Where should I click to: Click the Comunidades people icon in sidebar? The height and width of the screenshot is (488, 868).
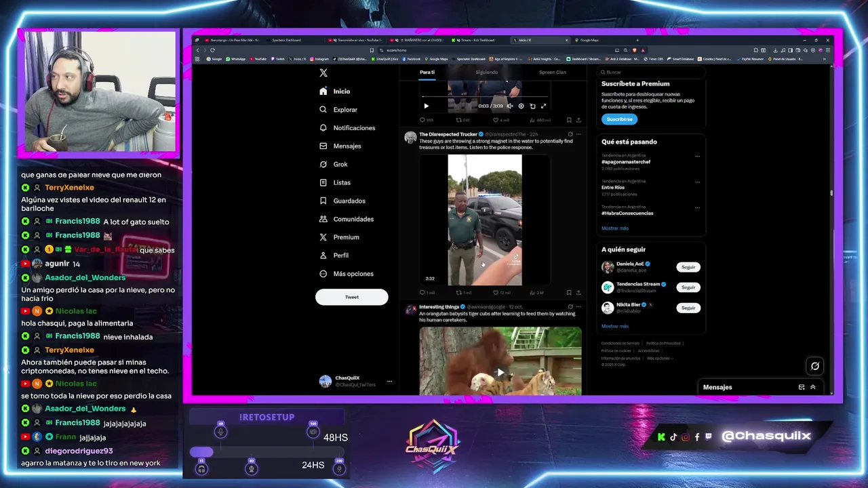click(x=323, y=219)
